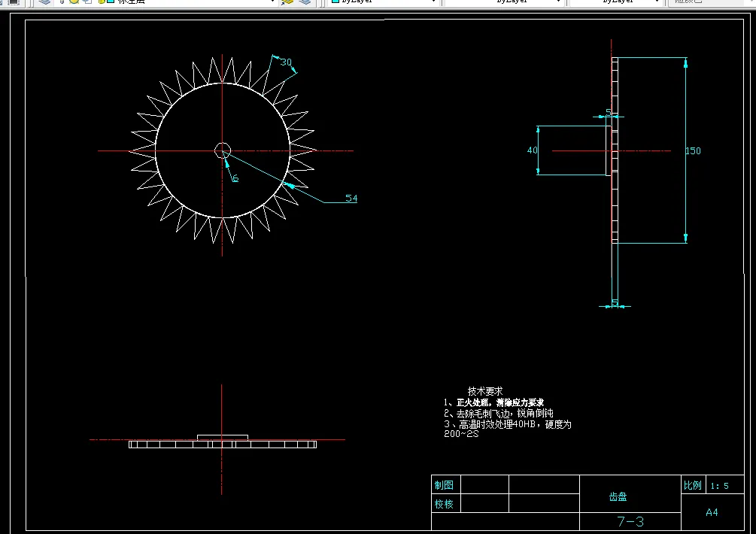This screenshot has width=756, height=534.
Task: Select the 6 center hole dimension text
Action: (x=235, y=178)
